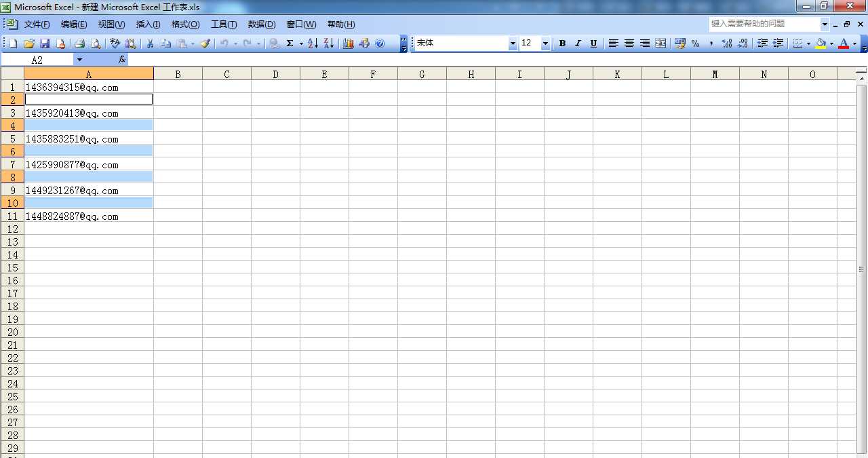Viewport: 868px width, 458px height.
Task: Open the 视图(V) menu
Action: [x=111, y=24]
